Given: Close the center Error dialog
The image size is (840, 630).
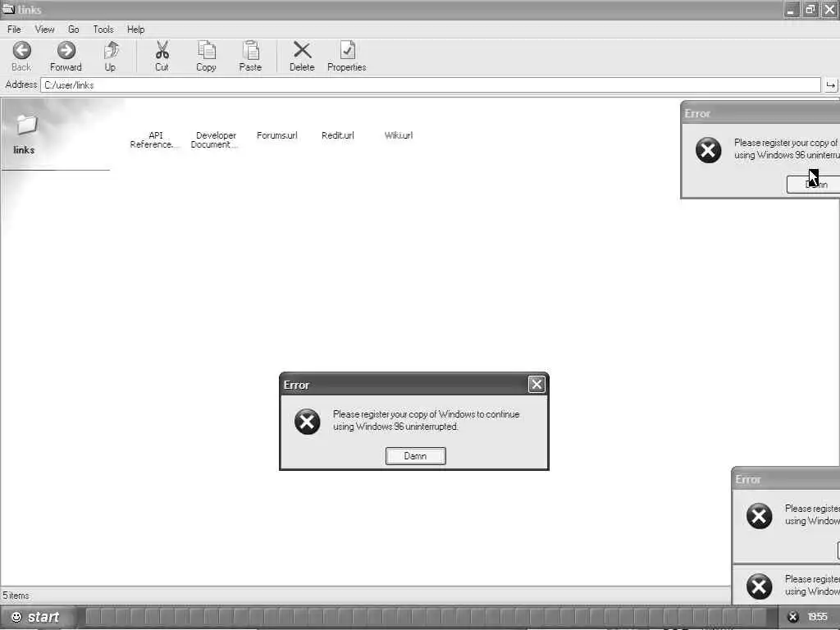Looking at the screenshot, I should click(536, 384).
